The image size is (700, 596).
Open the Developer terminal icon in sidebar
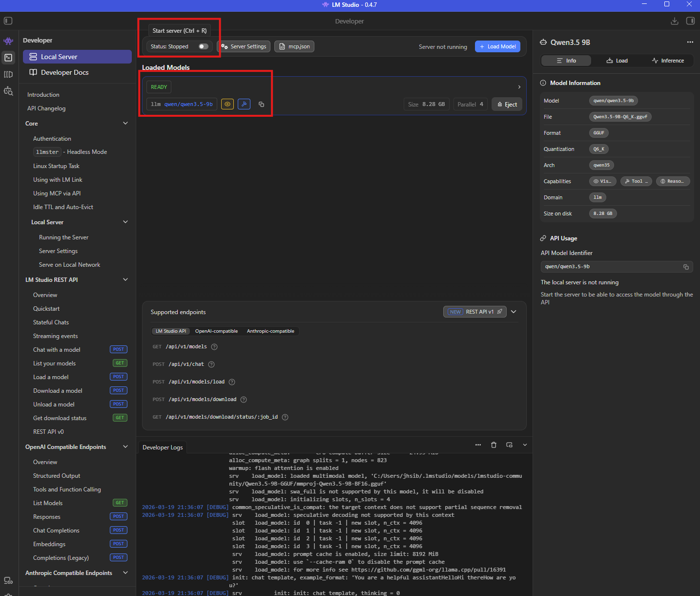pyautogui.click(x=8, y=58)
